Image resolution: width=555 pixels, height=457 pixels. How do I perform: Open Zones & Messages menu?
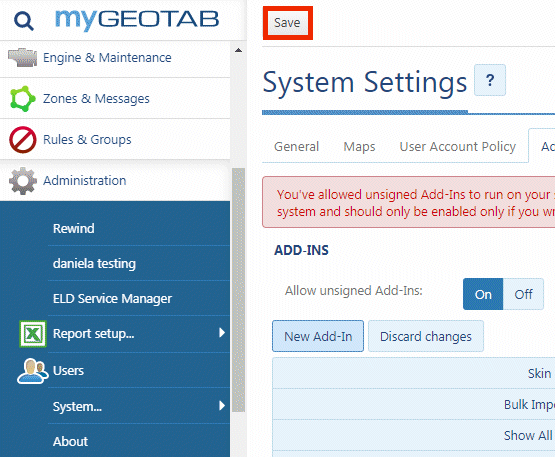(115, 98)
